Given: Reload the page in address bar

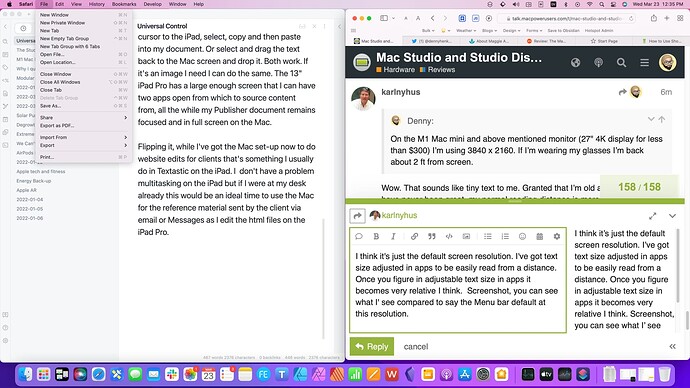Looking at the screenshot, I should point(631,18).
